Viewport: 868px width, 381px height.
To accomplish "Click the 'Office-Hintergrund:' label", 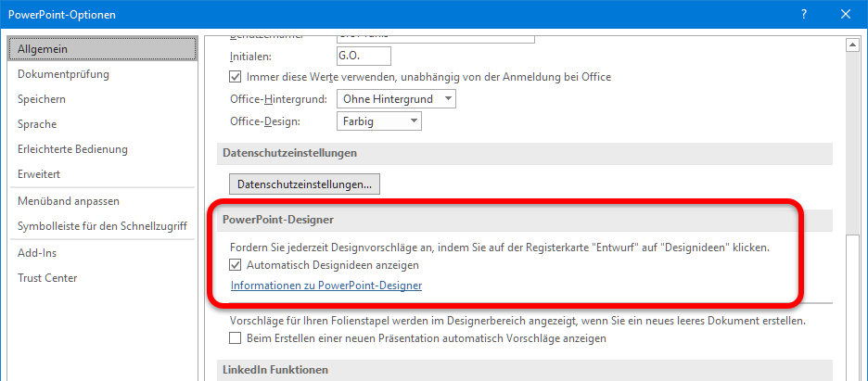I will [x=278, y=99].
